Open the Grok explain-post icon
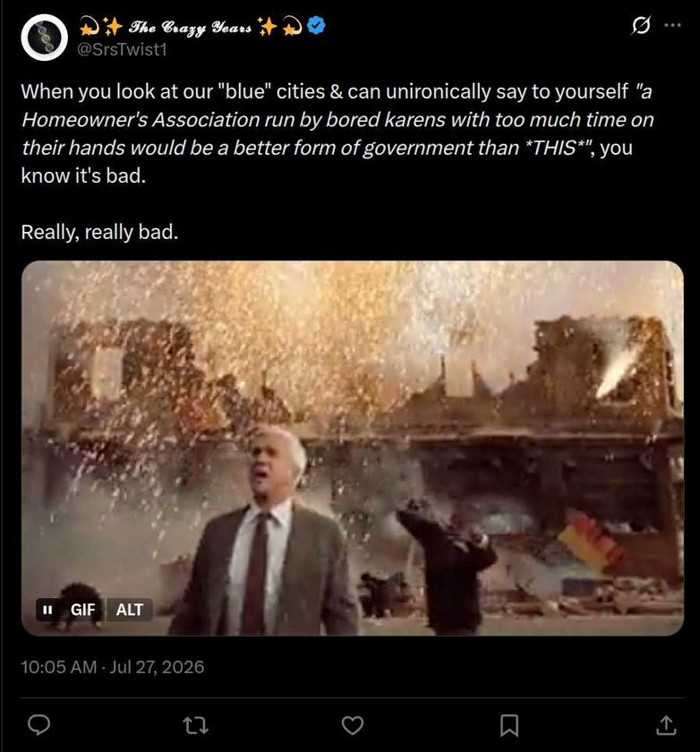Viewport: 700px width, 752px height. coord(641,25)
